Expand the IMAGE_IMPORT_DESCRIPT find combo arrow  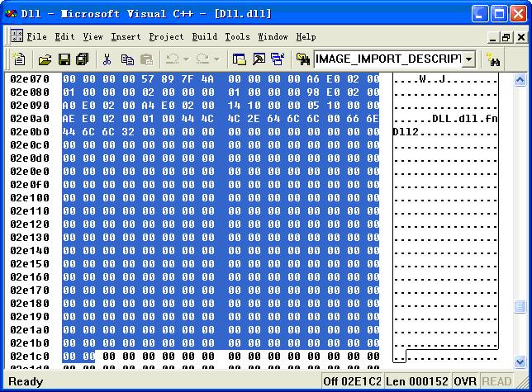coord(468,59)
